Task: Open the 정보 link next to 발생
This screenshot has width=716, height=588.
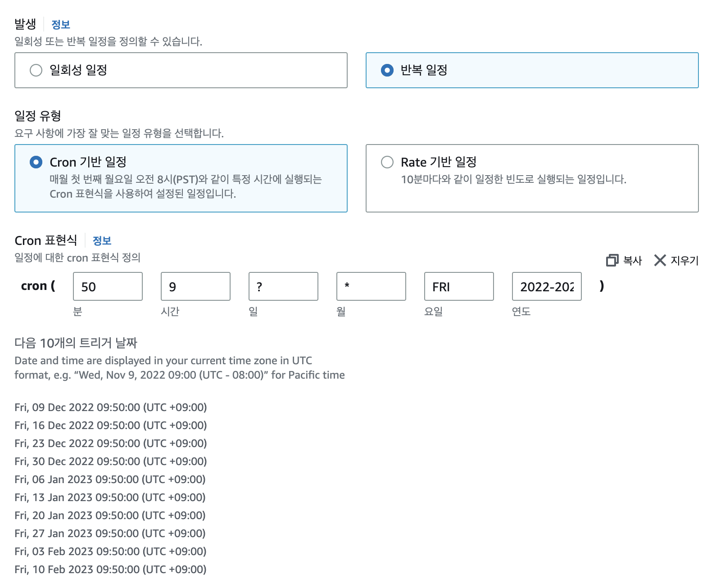Action: (x=61, y=24)
